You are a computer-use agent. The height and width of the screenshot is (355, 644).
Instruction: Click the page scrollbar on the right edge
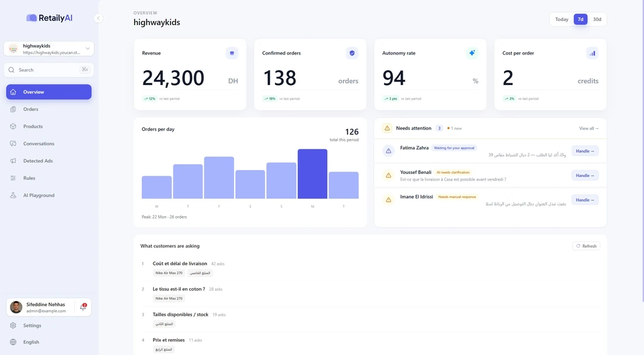642,152
